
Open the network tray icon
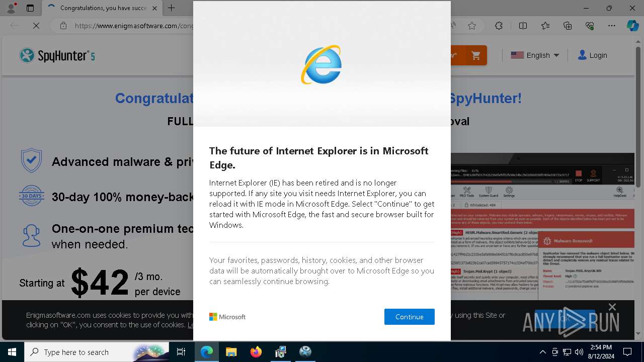coord(567,352)
